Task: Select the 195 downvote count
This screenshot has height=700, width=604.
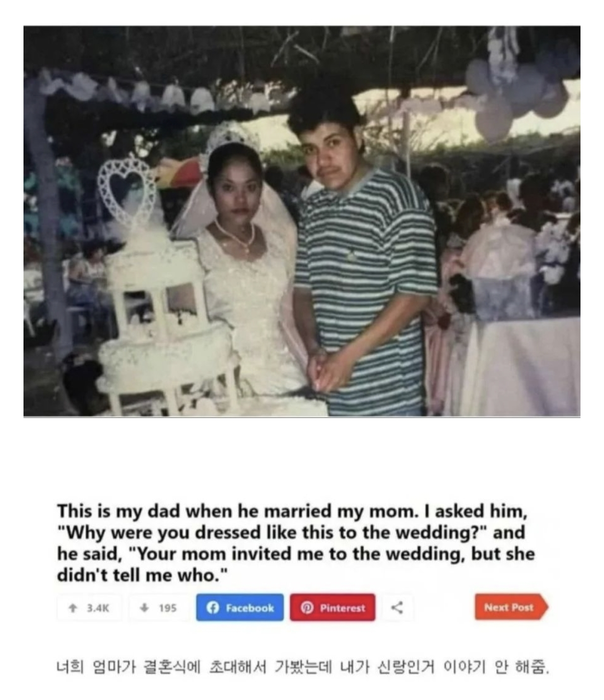Action: (x=167, y=608)
